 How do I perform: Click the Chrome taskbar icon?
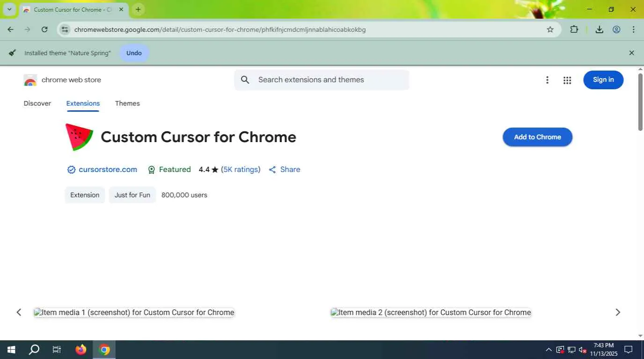point(104,350)
